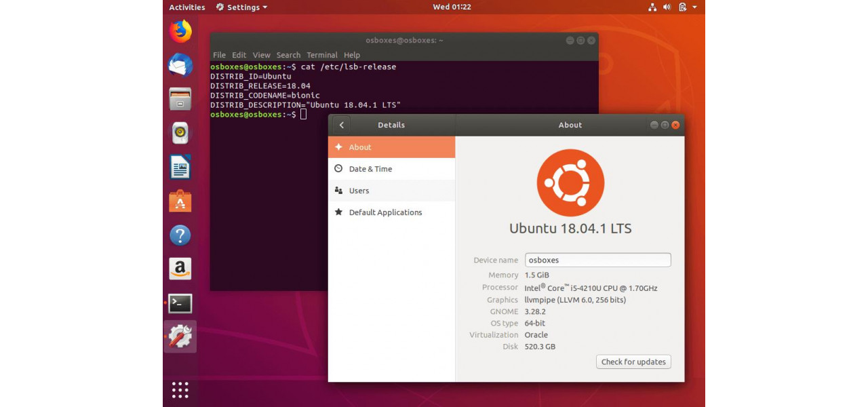Click the people icon beside Users
Screen dimensions: 868x407
pos(338,191)
